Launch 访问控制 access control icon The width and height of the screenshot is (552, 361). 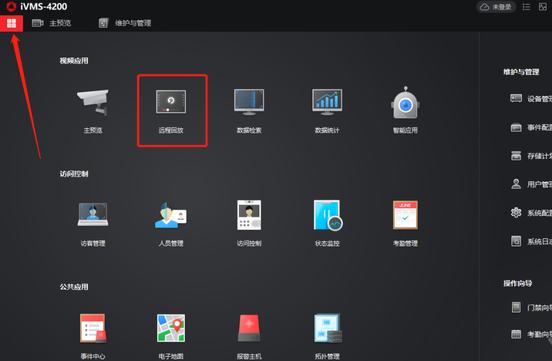(x=249, y=215)
